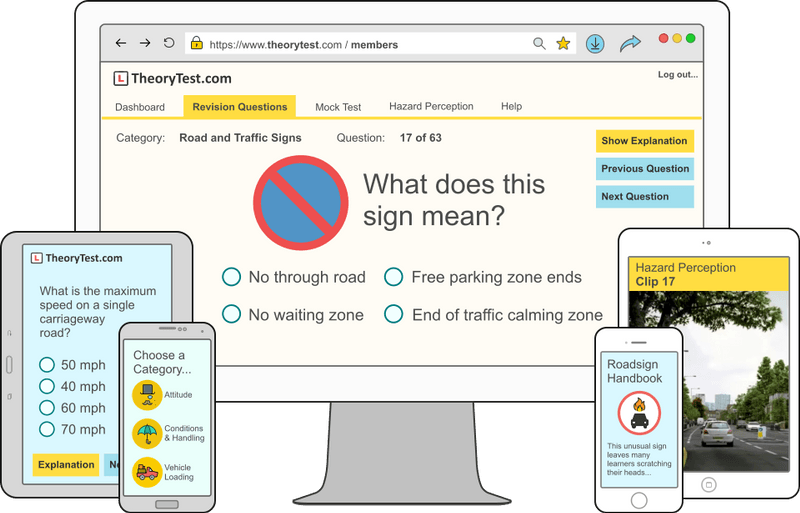Screen dimensions: 800x513
Task: Click the Road and Traffic Signs category text
Action: 240,138
